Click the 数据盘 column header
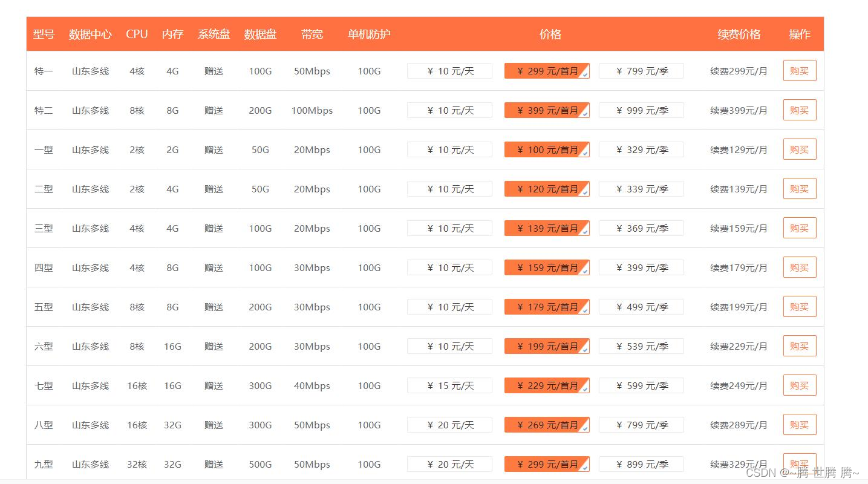The image size is (868, 484). coord(260,34)
